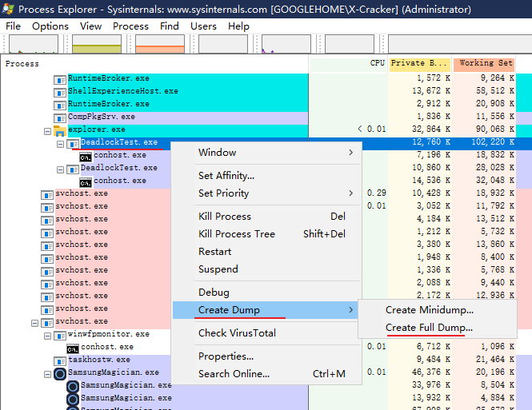
Task: Click the ShellExperienceHost.exe process icon
Action: point(60,93)
